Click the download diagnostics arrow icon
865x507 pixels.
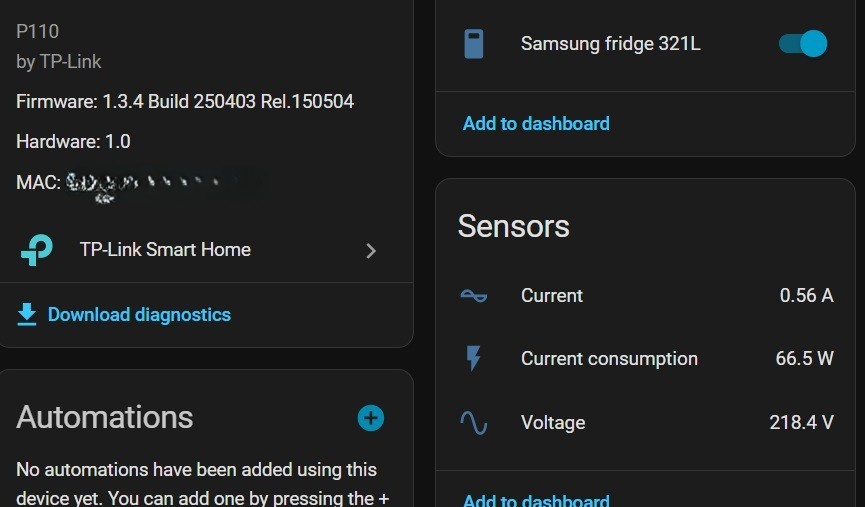pyautogui.click(x=27, y=315)
